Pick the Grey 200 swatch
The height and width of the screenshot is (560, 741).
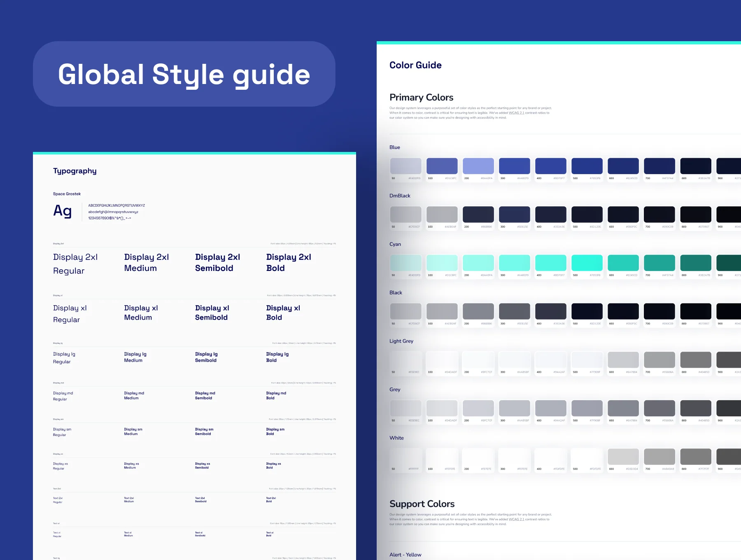coord(478,408)
